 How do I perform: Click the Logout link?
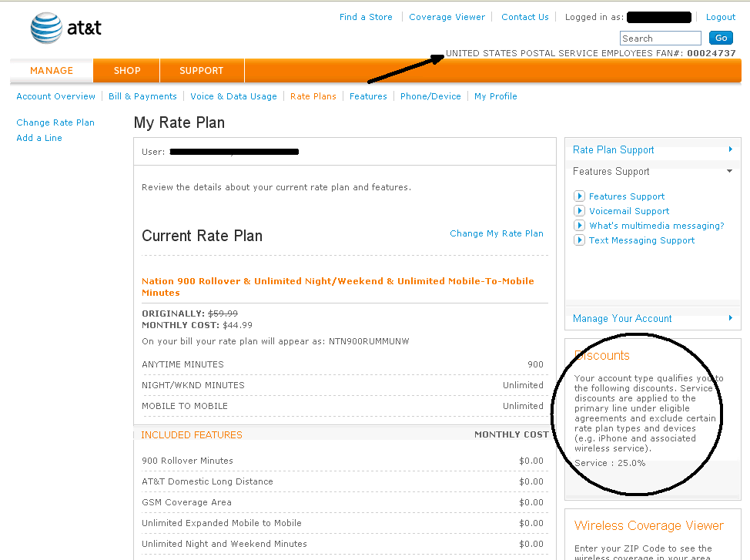721,17
